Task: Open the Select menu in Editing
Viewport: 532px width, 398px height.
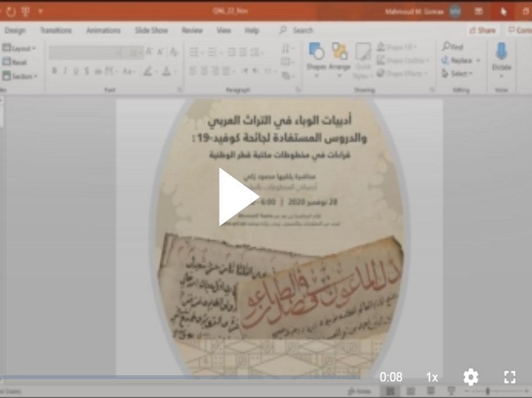Action: [x=456, y=73]
